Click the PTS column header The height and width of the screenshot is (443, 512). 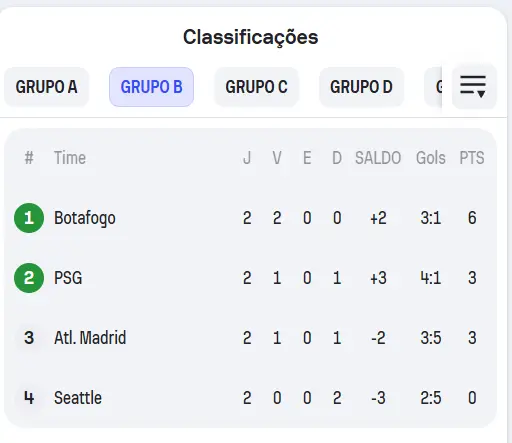point(472,158)
